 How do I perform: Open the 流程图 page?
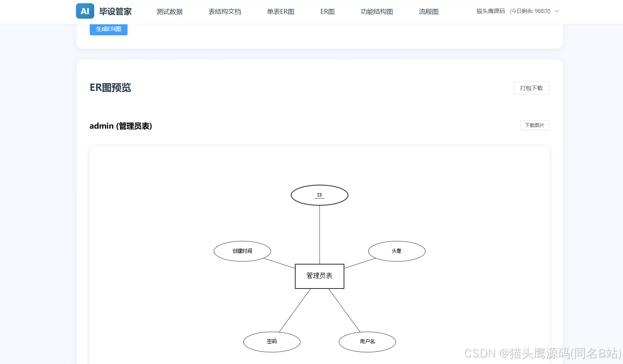428,12
